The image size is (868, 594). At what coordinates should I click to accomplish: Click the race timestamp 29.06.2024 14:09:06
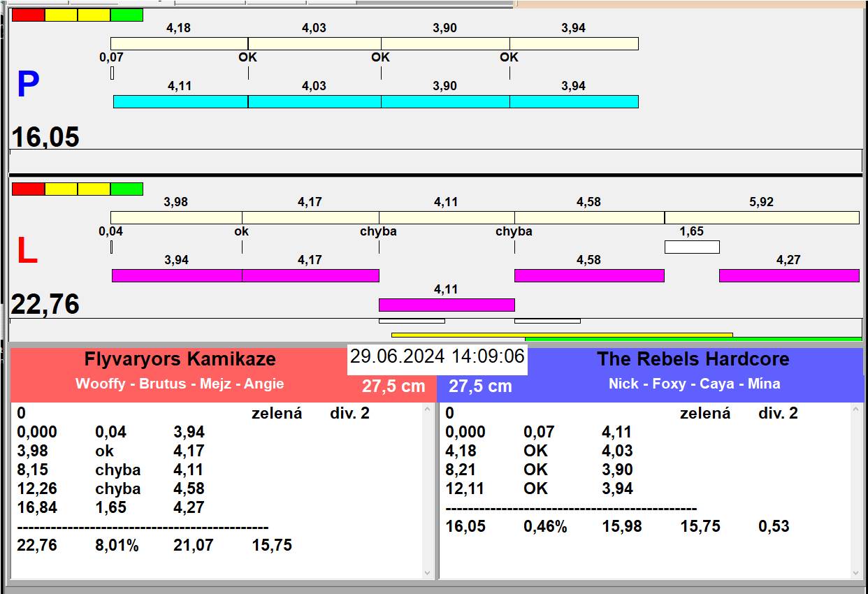pyautogui.click(x=437, y=357)
